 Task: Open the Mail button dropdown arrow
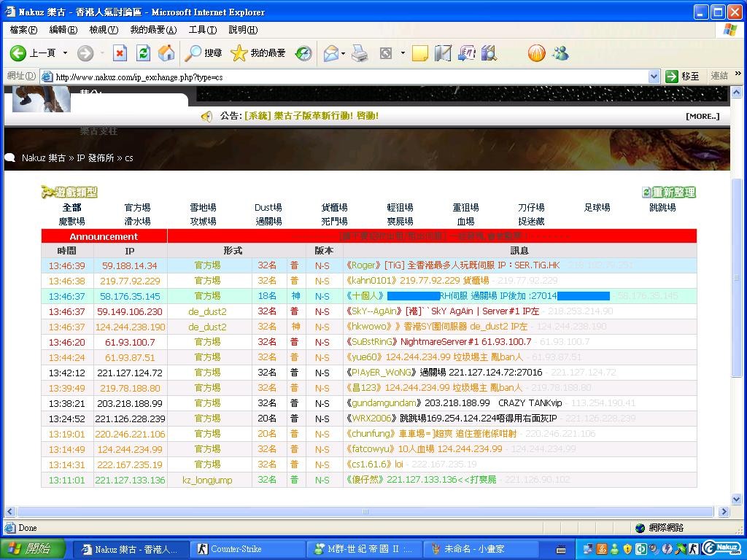pos(344,53)
